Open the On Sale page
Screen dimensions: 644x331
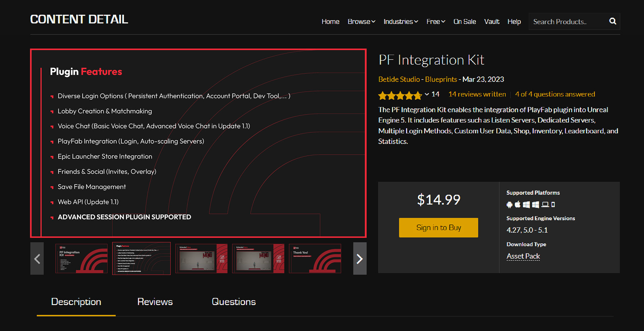point(465,21)
